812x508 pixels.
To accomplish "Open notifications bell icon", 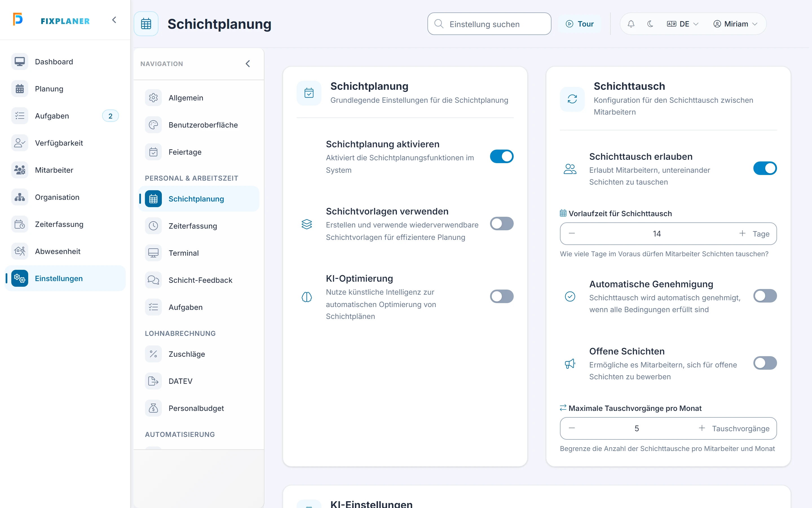I will (x=631, y=24).
